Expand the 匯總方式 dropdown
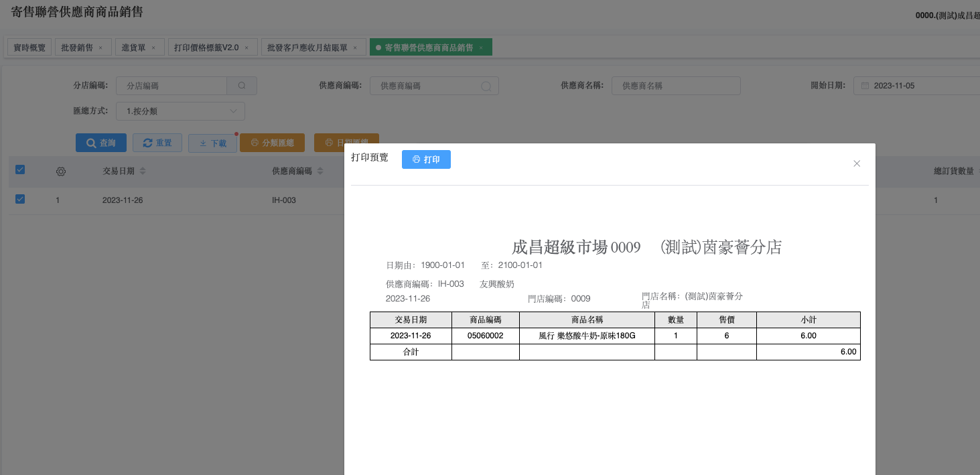This screenshot has width=980, height=475. 180,111
